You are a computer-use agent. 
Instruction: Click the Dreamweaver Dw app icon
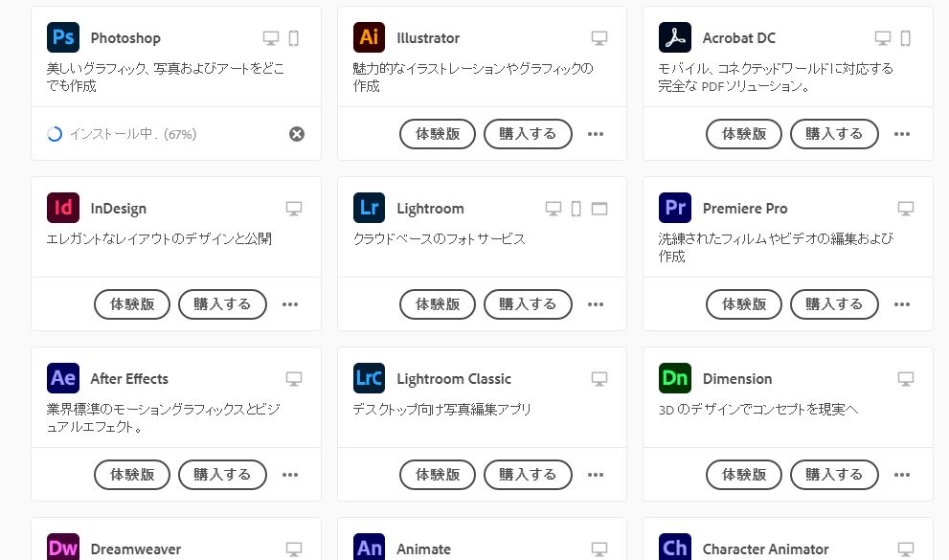coord(63,547)
